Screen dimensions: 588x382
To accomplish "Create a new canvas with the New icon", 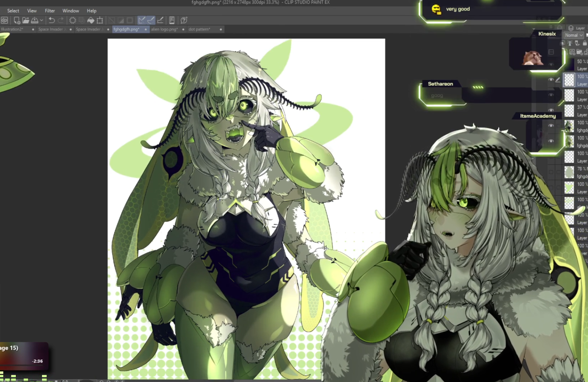I will click(16, 20).
